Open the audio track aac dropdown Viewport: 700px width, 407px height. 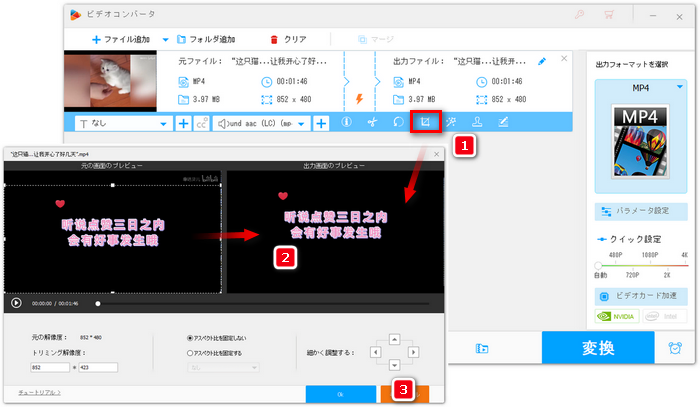(x=304, y=124)
